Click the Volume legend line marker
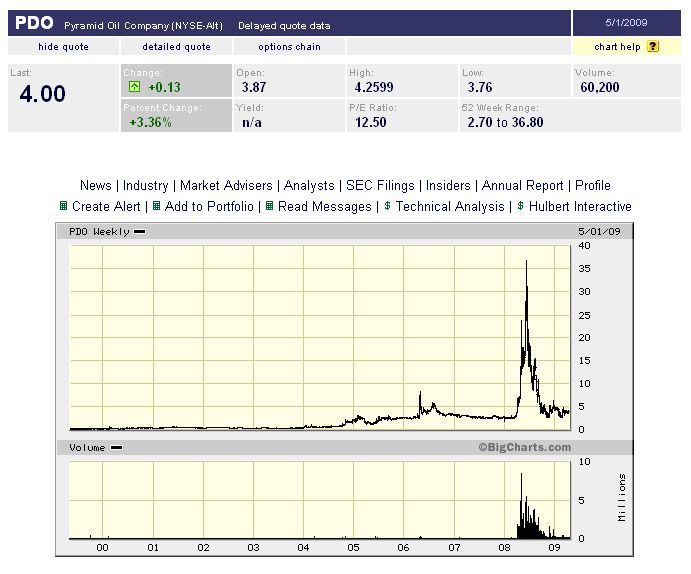 pyautogui.click(x=116, y=448)
